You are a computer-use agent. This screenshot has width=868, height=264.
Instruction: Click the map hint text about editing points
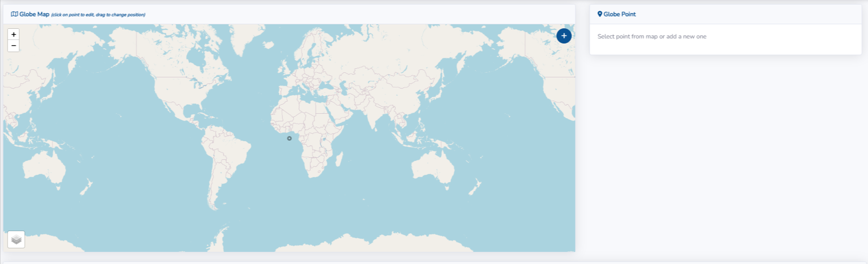(98, 15)
